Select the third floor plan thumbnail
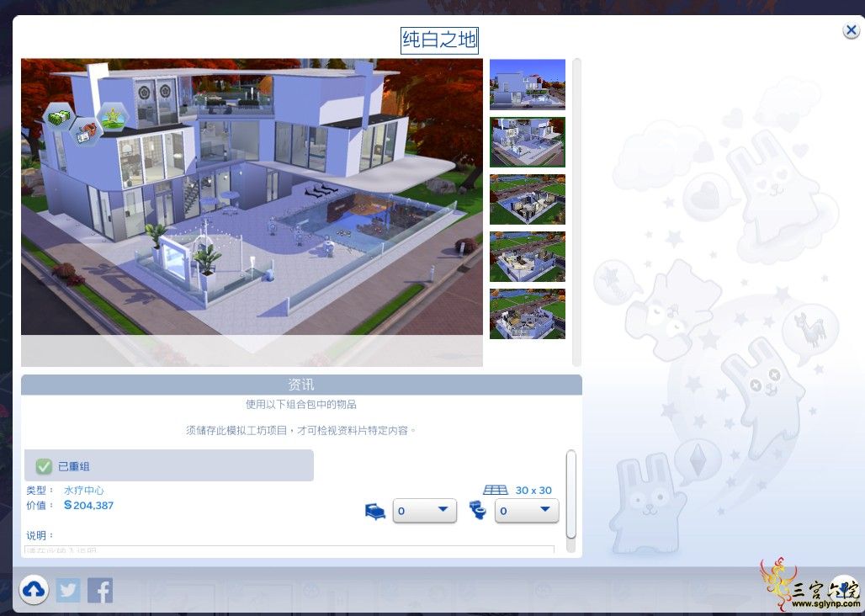Image resolution: width=865 pixels, height=616 pixels. click(528, 199)
